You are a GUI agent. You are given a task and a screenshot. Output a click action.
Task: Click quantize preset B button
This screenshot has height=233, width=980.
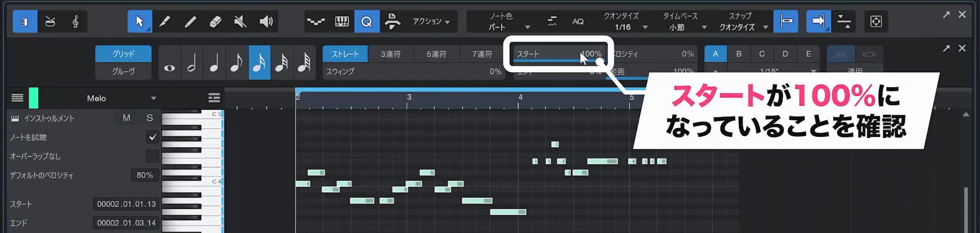[739, 54]
